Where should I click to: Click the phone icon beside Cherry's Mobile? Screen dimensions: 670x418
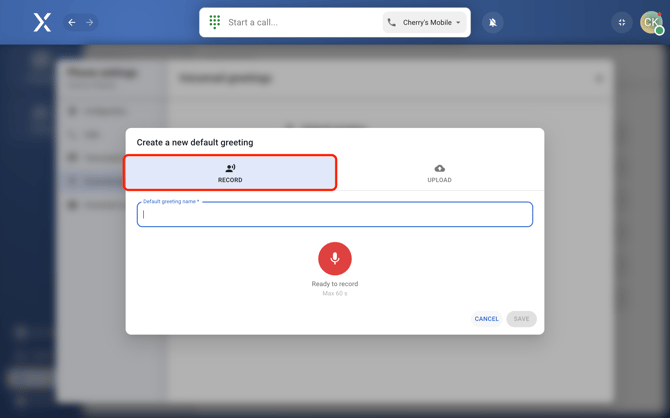click(392, 22)
